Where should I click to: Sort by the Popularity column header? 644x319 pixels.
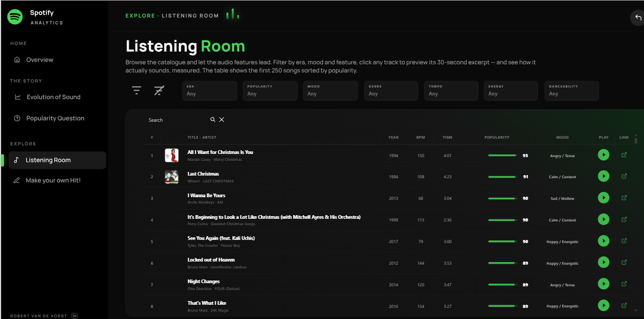coord(497,138)
